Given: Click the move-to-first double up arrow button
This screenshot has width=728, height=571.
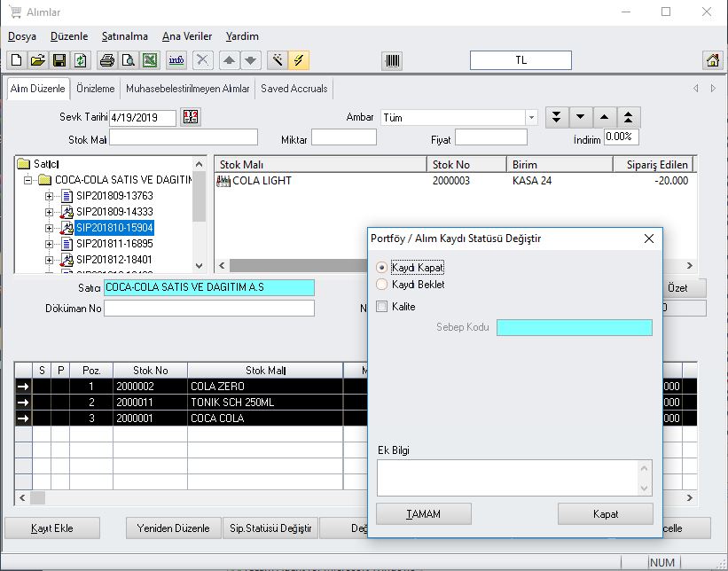Looking at the screenshot, I should point(629,117).
